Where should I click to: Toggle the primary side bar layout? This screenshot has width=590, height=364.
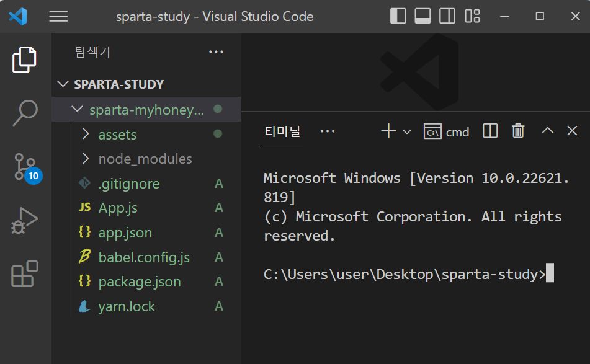(x=398, y=16)
